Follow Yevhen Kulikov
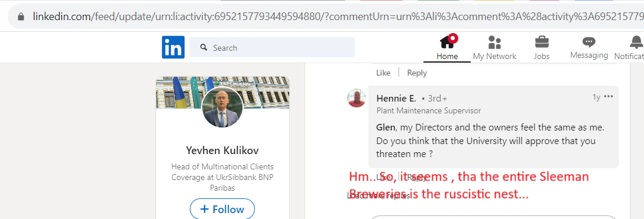Screen dimensions: 644x219 (x=222, y=209)
